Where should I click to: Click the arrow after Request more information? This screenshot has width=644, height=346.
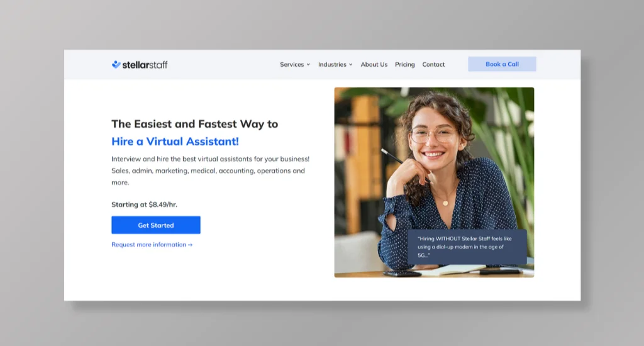[190, 245]
